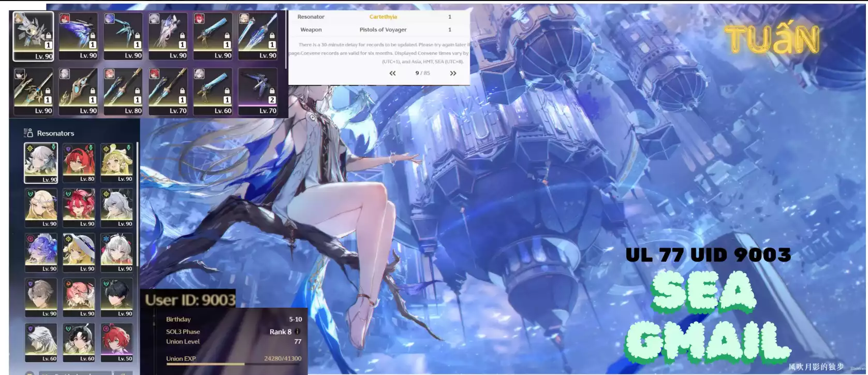
Task: Select the white-haired male resonator, Lv. 60
Action: tap(41, 343)
